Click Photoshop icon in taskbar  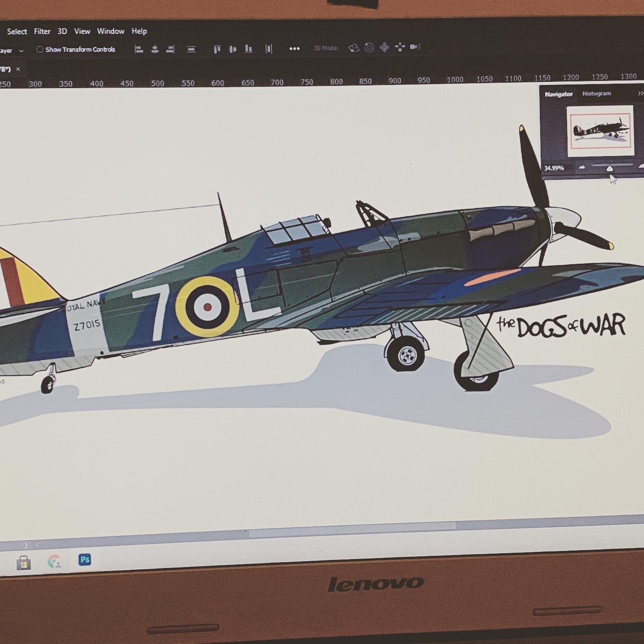click(85, 559)
